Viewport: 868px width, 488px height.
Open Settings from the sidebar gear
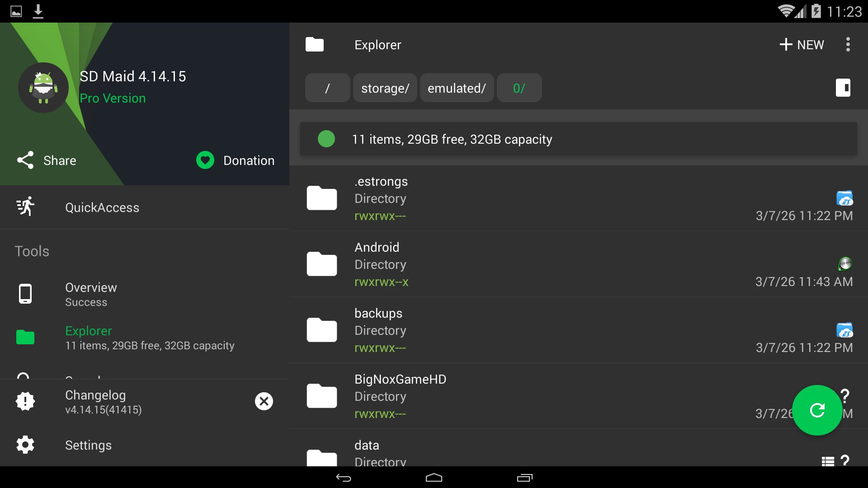click(25, 445)
